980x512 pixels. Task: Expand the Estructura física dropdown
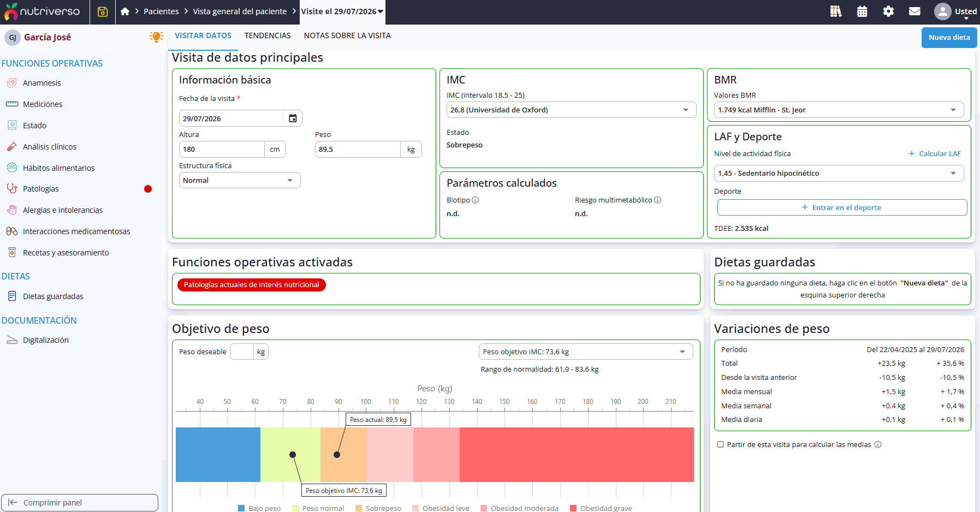point(240,180)
